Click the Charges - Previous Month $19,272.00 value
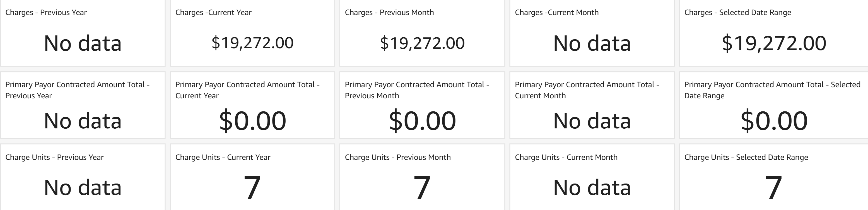 coord(422,43)
